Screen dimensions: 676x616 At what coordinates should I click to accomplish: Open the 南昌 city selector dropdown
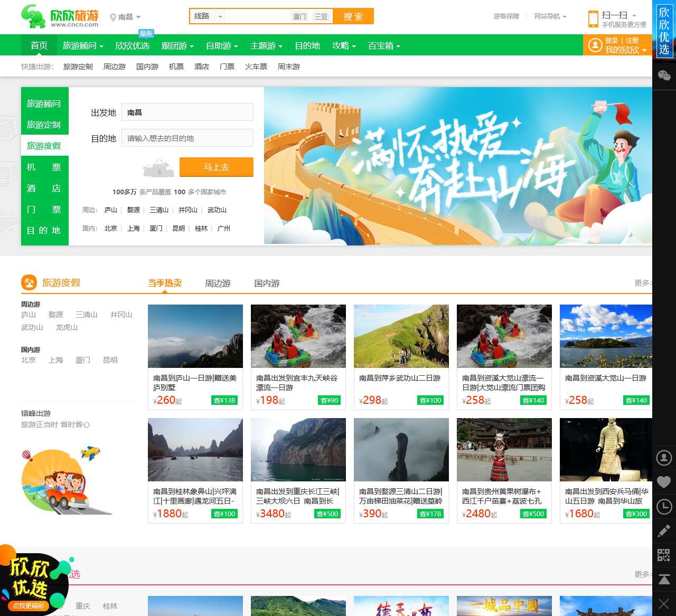tap(126, 17)
